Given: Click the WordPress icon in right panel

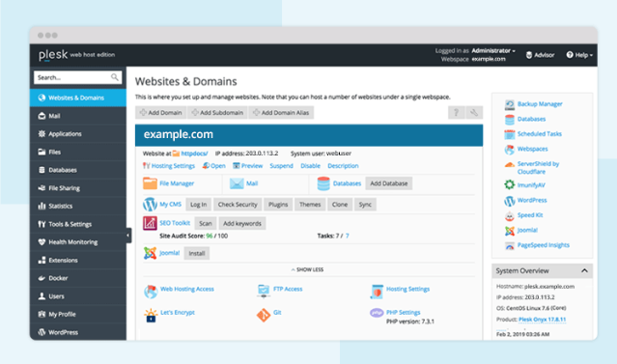Looking at the screenshot, I should (510, 201).
